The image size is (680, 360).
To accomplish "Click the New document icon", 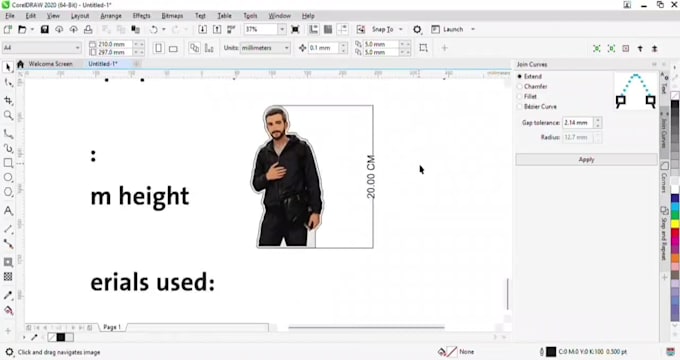I will pos(7,29).
